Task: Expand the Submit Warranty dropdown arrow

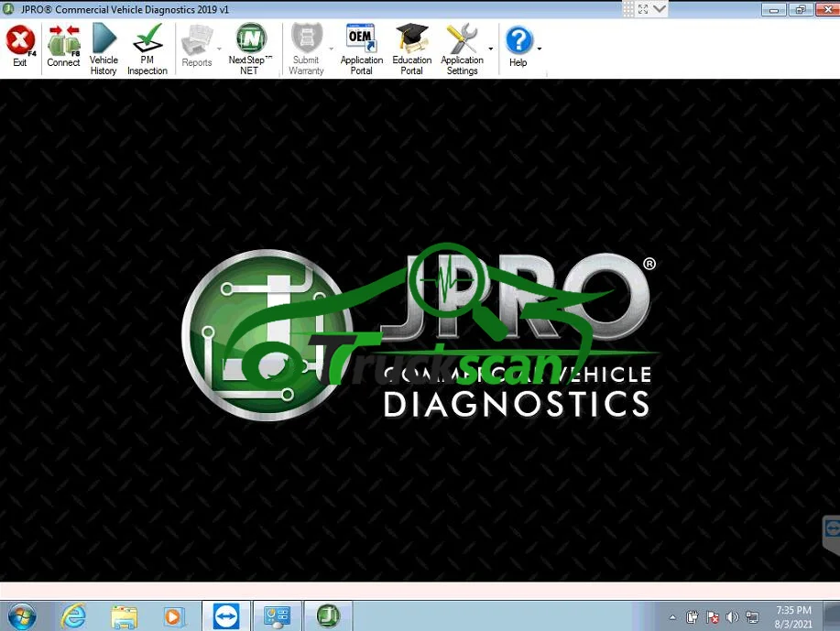Action: [331, 49]
